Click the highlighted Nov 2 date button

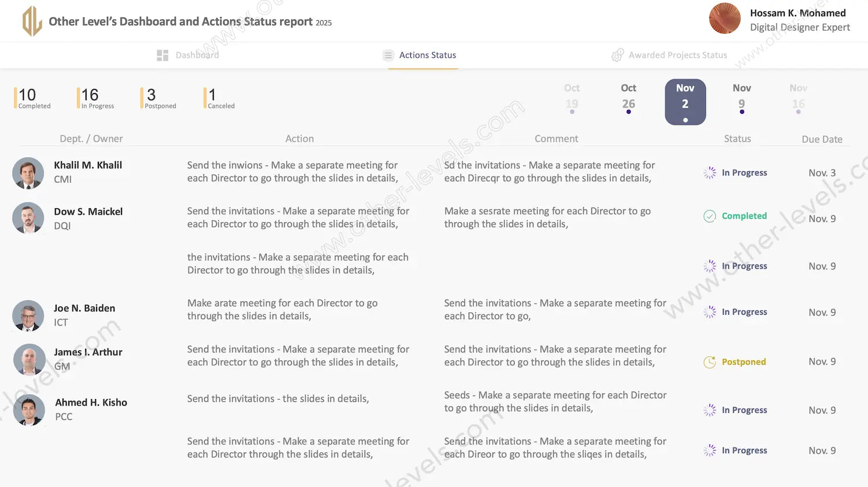[x=685, y=102]
